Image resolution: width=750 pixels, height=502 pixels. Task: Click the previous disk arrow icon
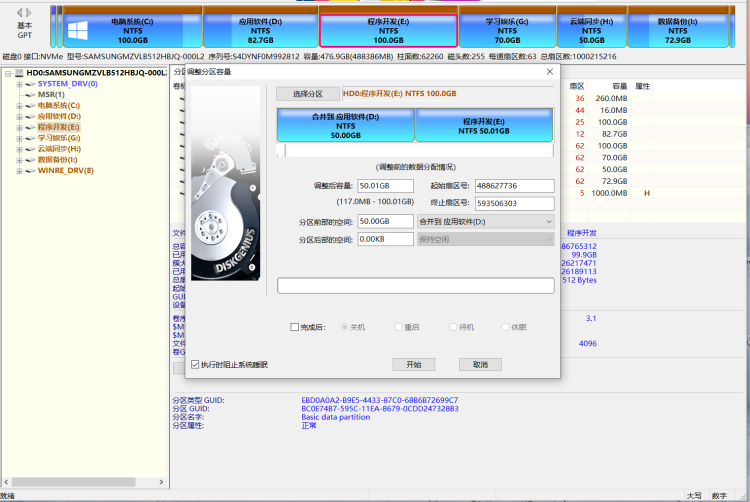(x=20, y=13)
